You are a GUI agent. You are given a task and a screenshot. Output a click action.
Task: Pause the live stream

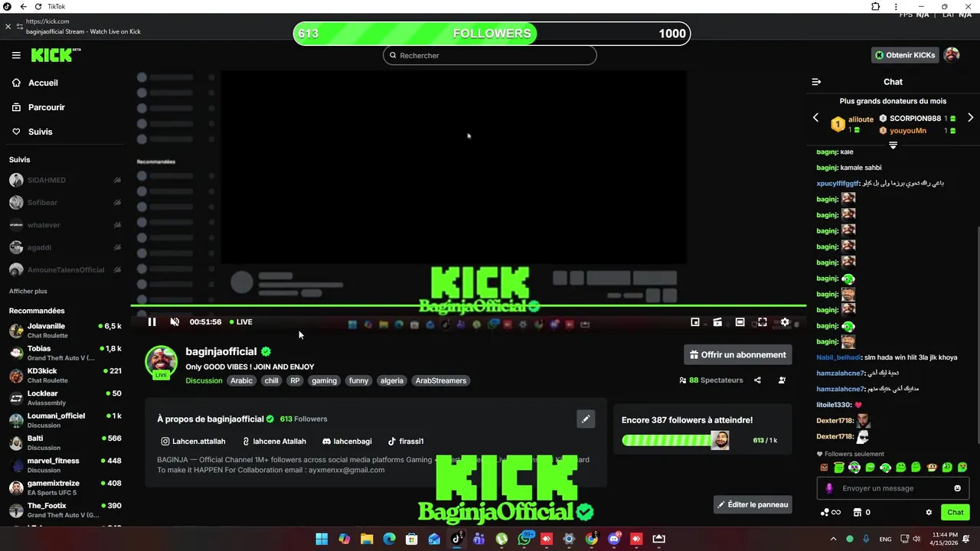(152, 322)
